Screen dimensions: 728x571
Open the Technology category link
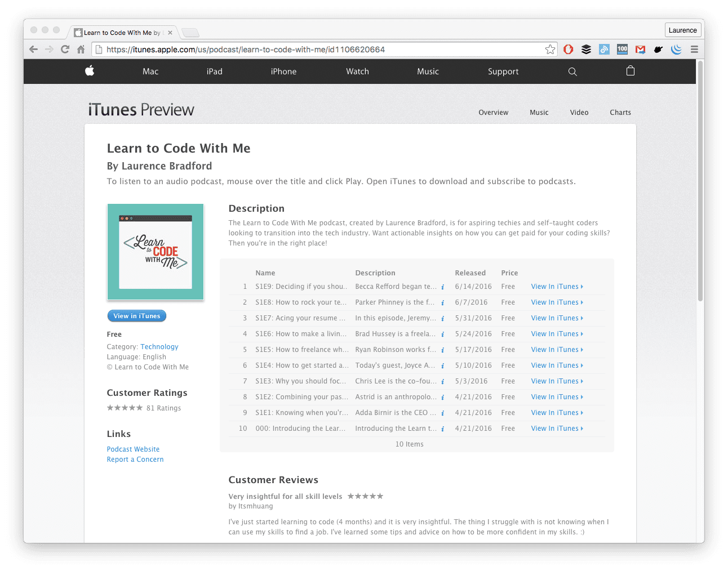coord(159,347)
